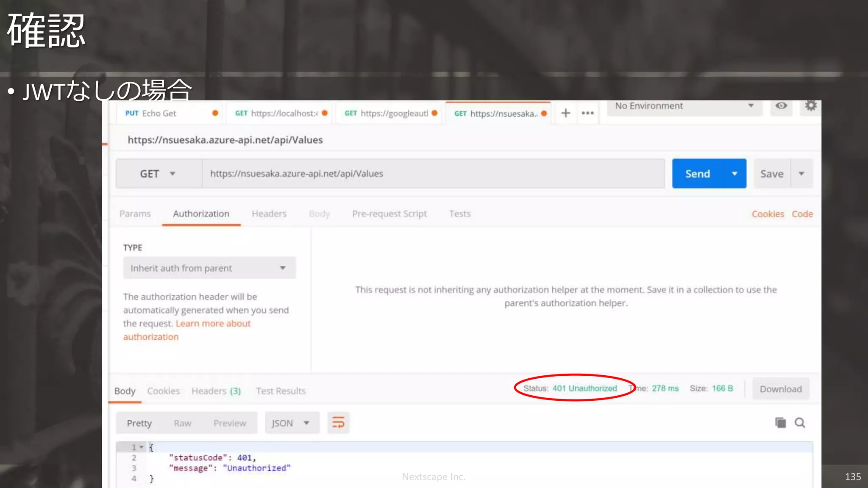
Task: Toggle the response line wrap icon
Action: 338,423
